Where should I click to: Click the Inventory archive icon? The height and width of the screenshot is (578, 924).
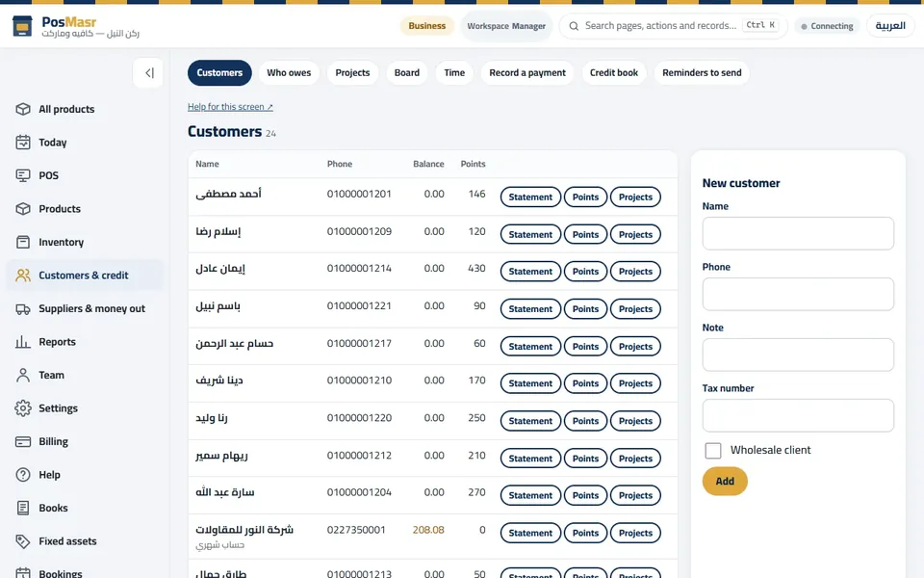click(x=23, y=242)
